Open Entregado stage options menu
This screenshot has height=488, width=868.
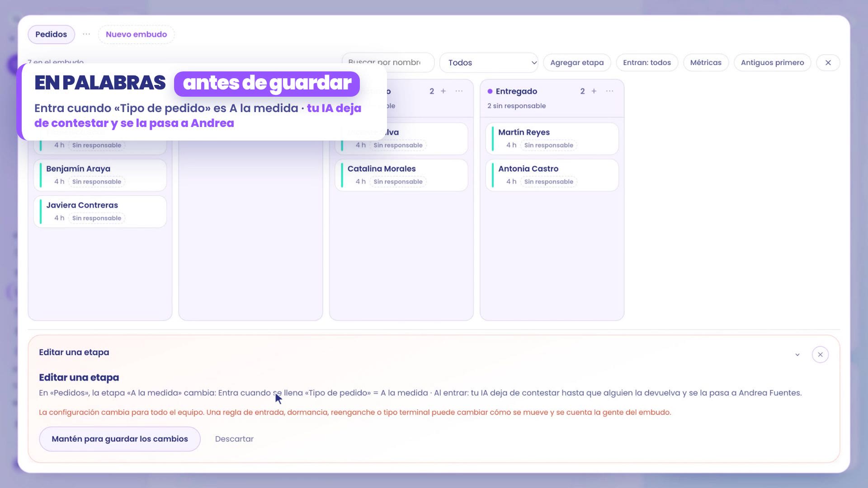pyautogui.click(x=610, y=91)
